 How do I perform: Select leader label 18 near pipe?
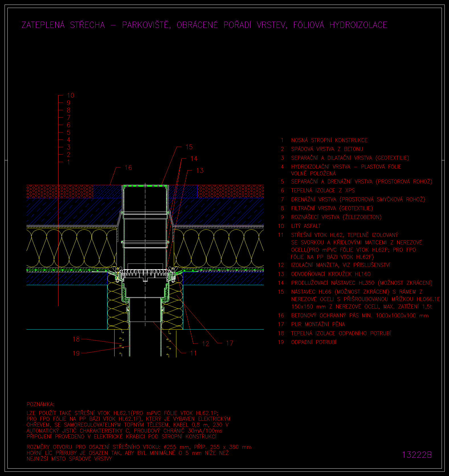[76, 339]
